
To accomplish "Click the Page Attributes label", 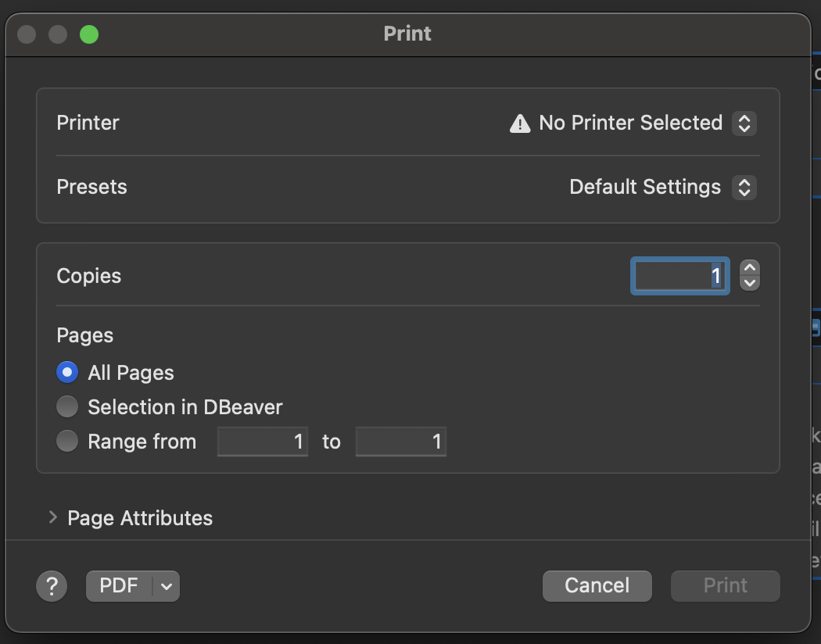I will (x=140, y=518).
